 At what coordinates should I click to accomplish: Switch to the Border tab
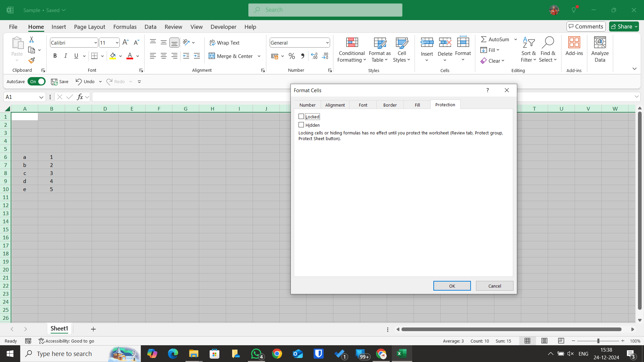[x=390, y=105]
